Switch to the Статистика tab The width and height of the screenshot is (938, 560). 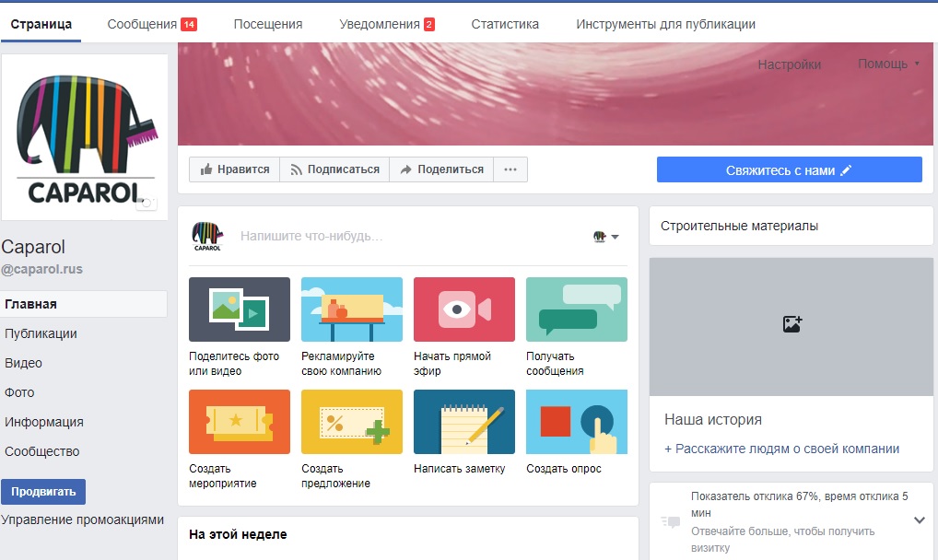(505, 25)
